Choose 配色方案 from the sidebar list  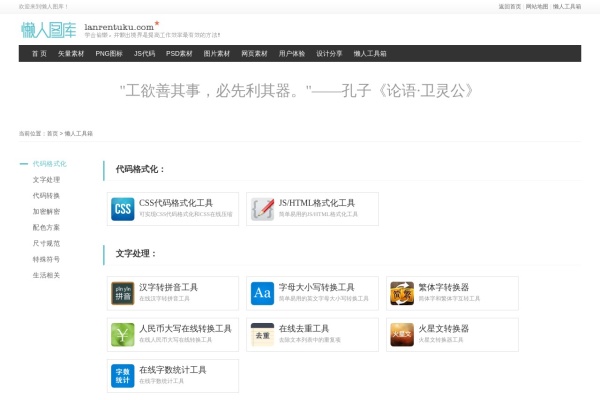(x=46, y=227)
